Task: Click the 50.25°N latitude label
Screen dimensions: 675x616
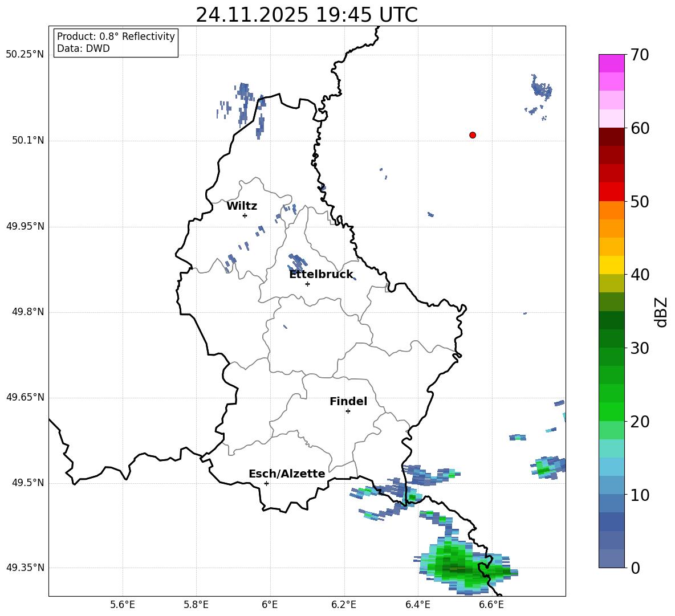Action: [25, 55]
